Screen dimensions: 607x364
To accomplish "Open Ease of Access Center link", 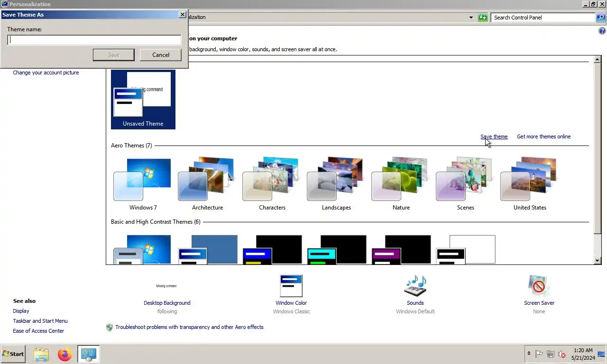I will [x=38, y=331].
